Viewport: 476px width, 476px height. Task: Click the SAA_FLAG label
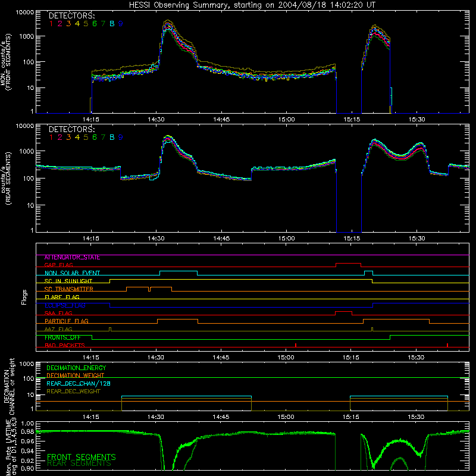click(58, 313)
